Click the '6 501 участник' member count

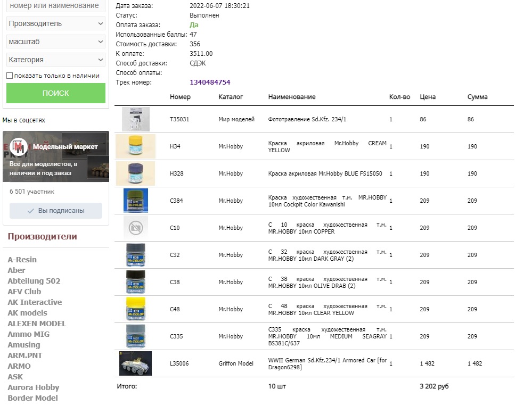tap(32, 192)
